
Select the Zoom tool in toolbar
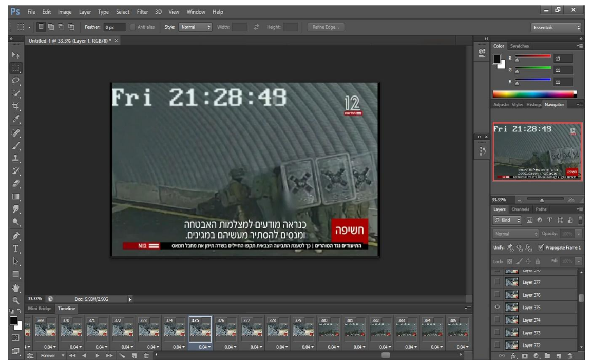pos(15,300)
